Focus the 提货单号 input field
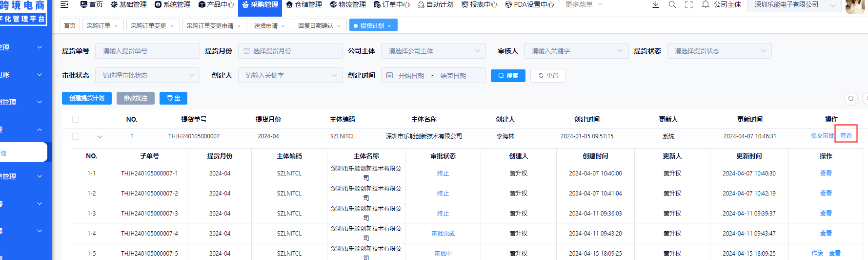Screen dimensions: 868x260 147,51
